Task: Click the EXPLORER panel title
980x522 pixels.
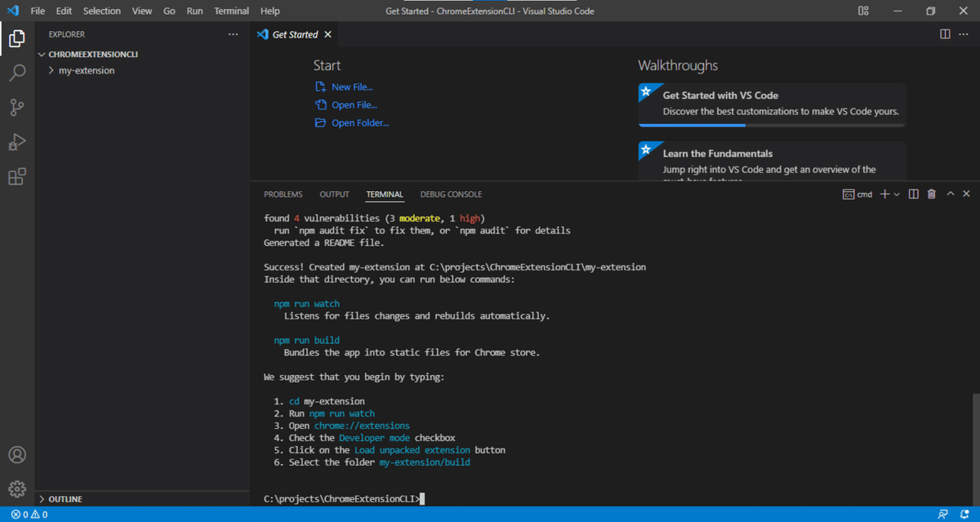Action: 66,34
